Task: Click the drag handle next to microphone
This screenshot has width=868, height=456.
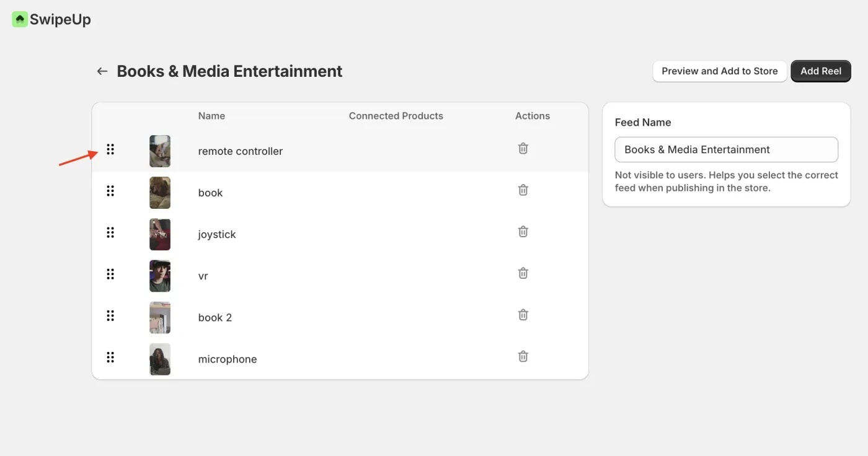Action: pyautogui.click(x=110, y=357)
